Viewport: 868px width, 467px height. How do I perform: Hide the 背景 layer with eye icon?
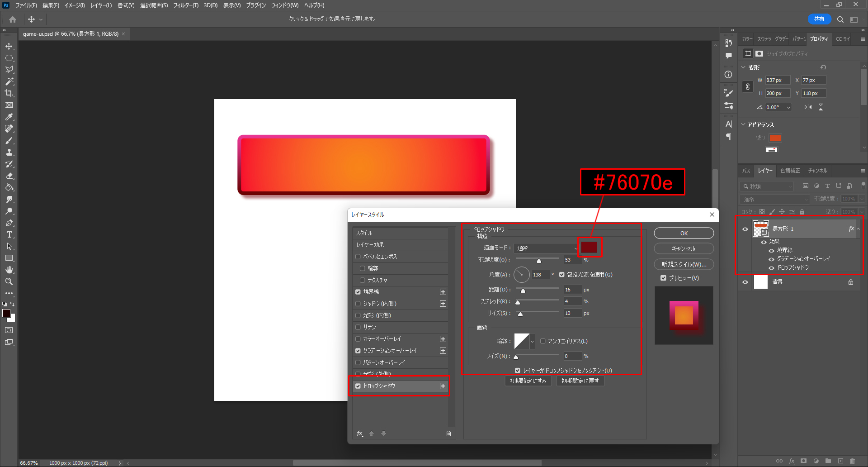745,282
